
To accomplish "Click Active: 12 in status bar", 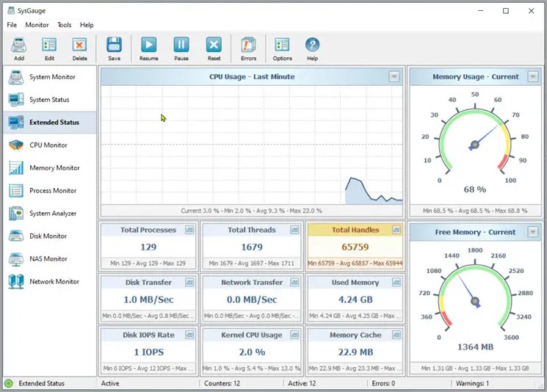I will 302,383.
